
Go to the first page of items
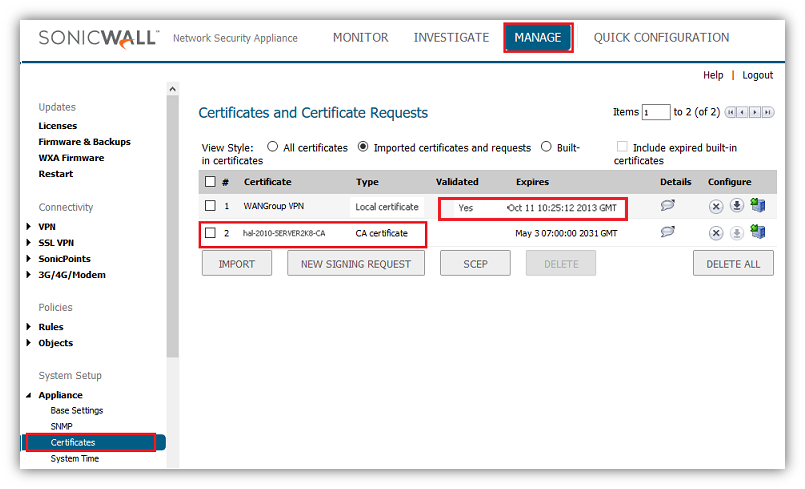[x=730, y=112]
